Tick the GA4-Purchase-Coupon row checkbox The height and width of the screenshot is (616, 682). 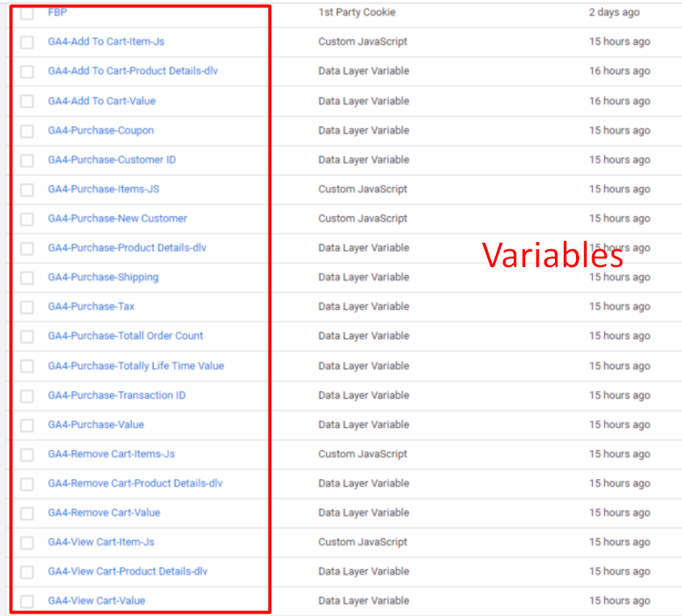(x=28, y=131)
